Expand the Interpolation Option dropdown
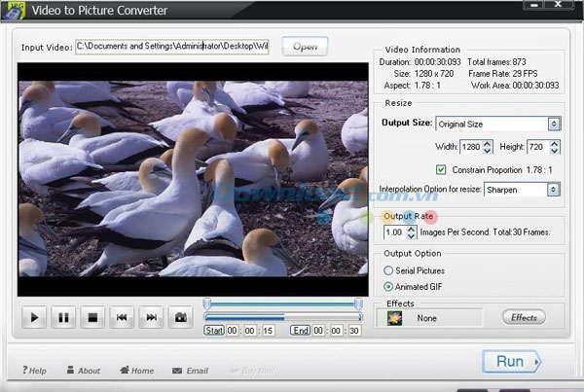 tap(554, 191)
